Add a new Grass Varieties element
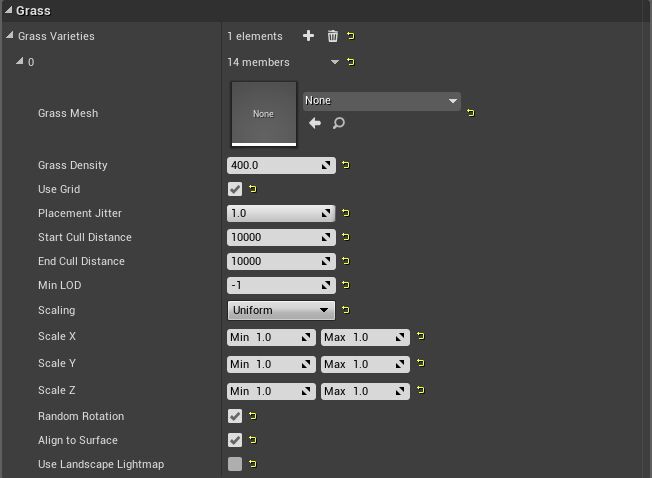652x478 pixels. pyautogui.click(x=308, y=36)
